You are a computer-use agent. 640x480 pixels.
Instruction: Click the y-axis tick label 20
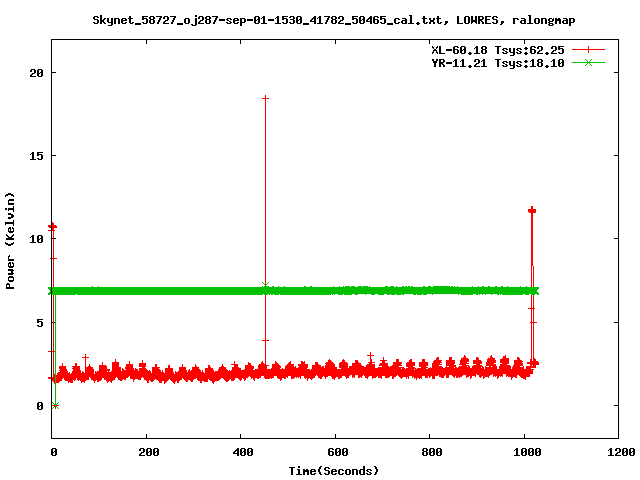click(36, 73)
